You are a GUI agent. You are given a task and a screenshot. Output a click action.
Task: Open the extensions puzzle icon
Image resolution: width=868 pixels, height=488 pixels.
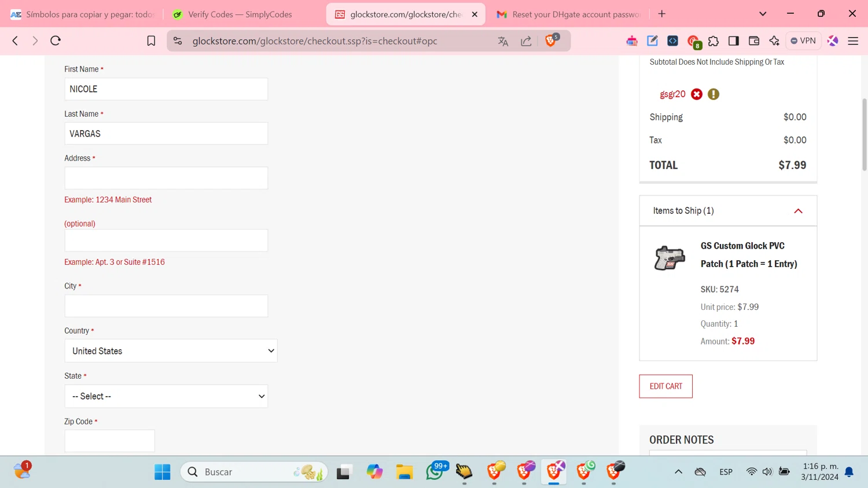[713, 41]
